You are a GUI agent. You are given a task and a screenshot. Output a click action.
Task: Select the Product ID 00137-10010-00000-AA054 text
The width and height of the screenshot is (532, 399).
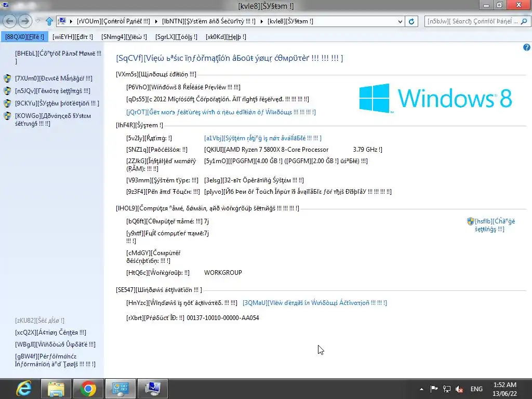click(x=223, y=318)
